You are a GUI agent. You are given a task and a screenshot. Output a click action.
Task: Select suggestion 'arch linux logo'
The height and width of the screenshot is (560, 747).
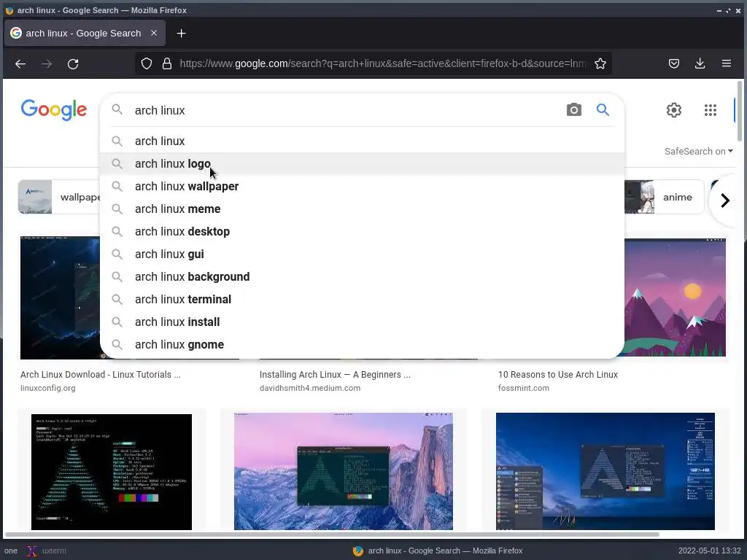click(362, 164)
